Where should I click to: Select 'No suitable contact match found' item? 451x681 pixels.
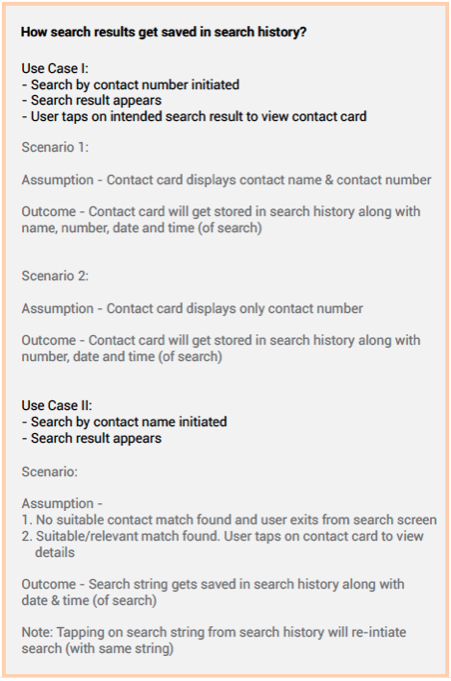(x=229, y=520)
